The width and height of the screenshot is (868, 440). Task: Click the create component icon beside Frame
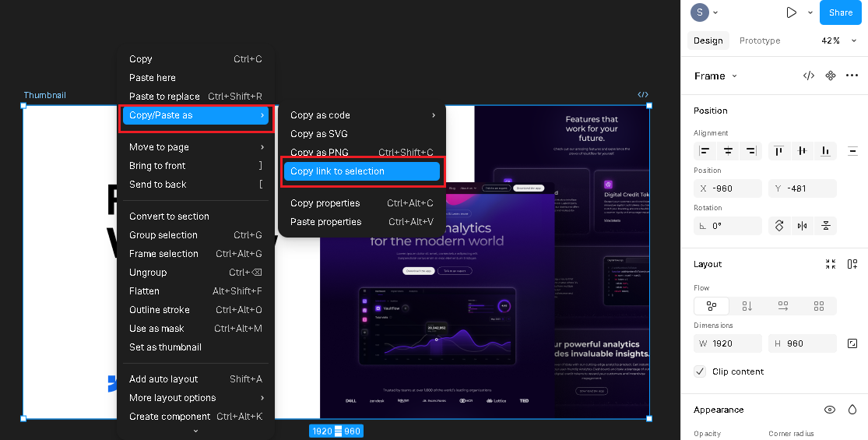point(831,76)
